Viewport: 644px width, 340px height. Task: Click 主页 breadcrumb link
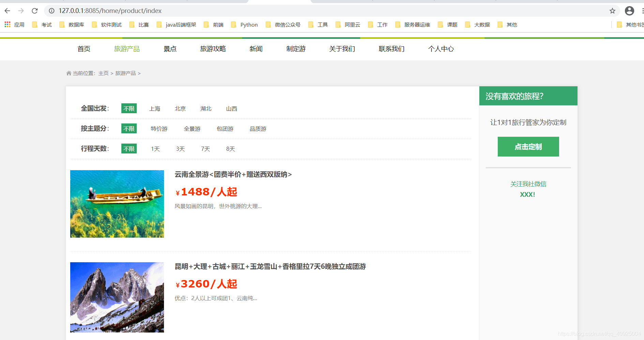coord(103,73)
